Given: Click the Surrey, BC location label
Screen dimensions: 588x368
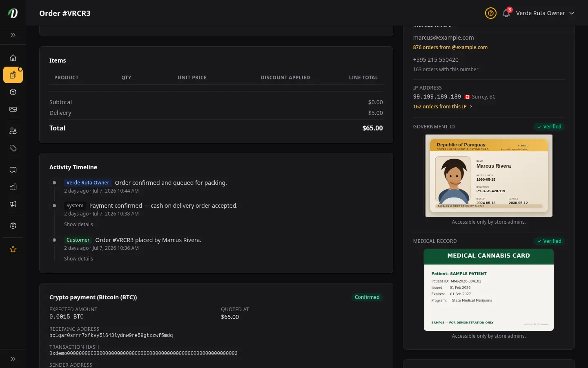Looking at the screenshot, I should click(484, 97).
